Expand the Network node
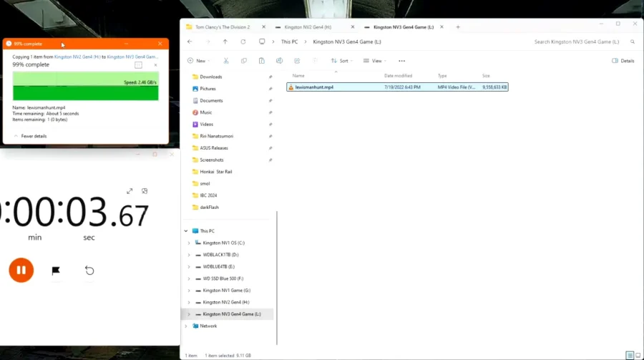Image resolution: width=644 pixels, height=360 pixels. (x=185, y=326)
